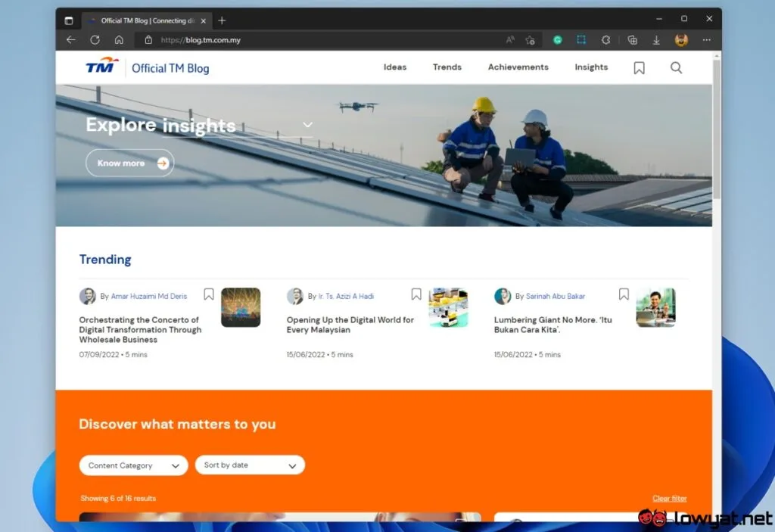775x532 pixels.
Task: Open the browser extensions menu
Action: [x=605, y=40]
